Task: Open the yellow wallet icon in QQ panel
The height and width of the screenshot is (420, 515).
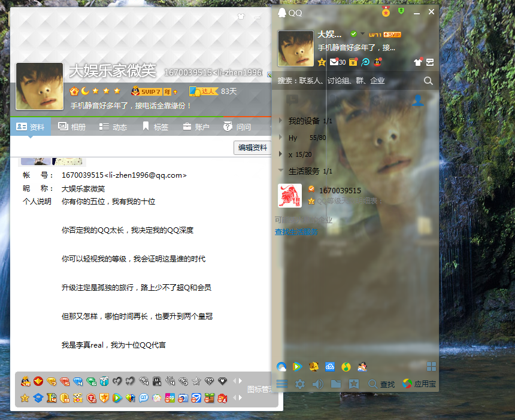Action: (353, 62)
